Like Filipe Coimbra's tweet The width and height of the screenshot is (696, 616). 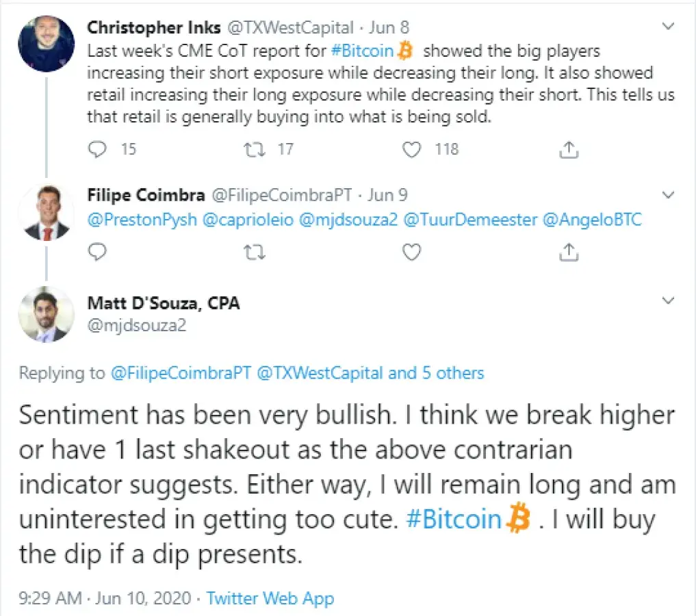pyautogui.click(x=411, y=253)
